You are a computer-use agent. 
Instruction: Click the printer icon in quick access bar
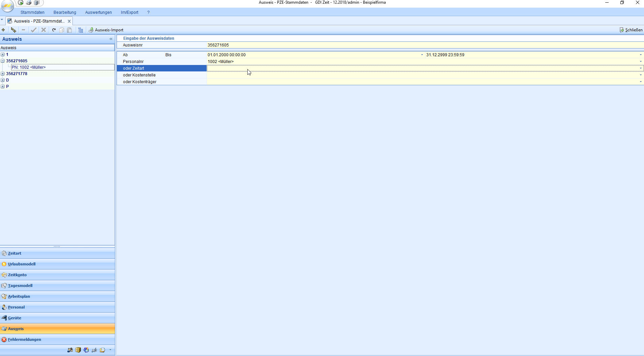pyautogui.click(x=29, y=3)
